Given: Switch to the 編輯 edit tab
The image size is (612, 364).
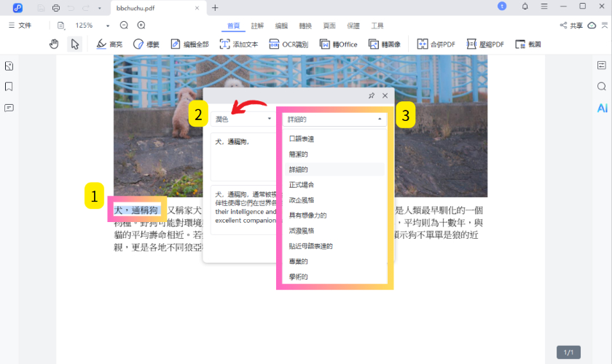Looking at the screenshot, I should (x=281, y=25).
